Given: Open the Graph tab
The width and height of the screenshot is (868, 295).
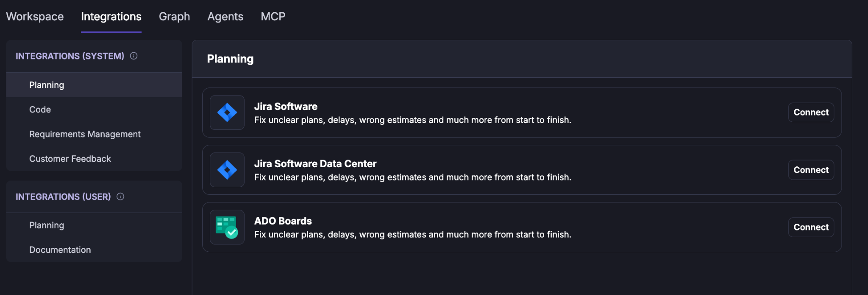Looking at the screenshot, I should (174, 17).
